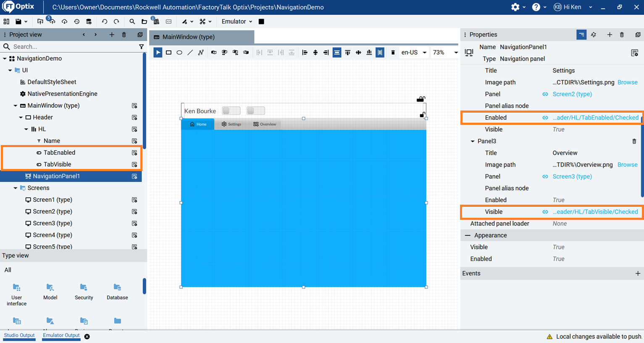This screenshot has width=644, height=343.
Task: Click the align right edges icon
Action: point(326,53)
